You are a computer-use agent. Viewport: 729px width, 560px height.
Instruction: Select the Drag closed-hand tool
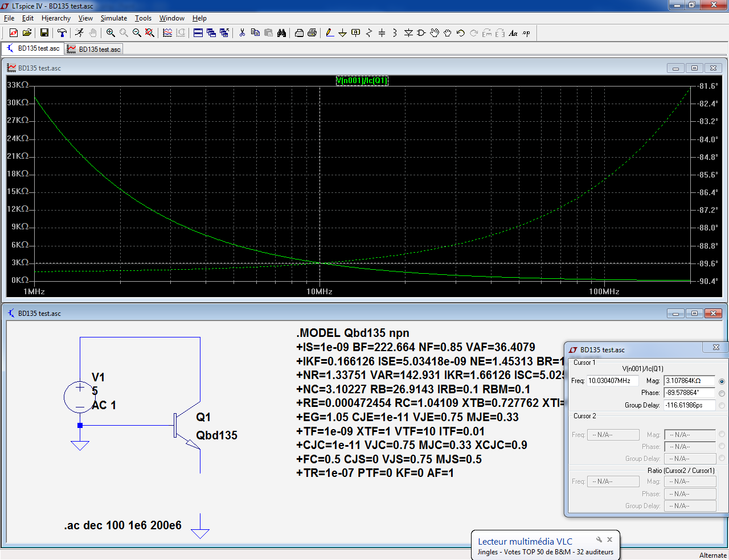[x=448, y=33]
